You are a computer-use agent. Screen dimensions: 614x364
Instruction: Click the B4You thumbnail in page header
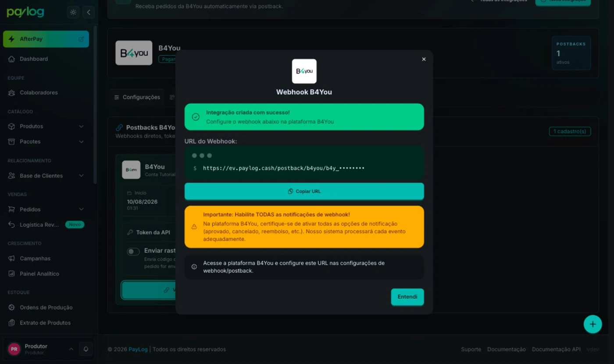[x=134, y=53]
